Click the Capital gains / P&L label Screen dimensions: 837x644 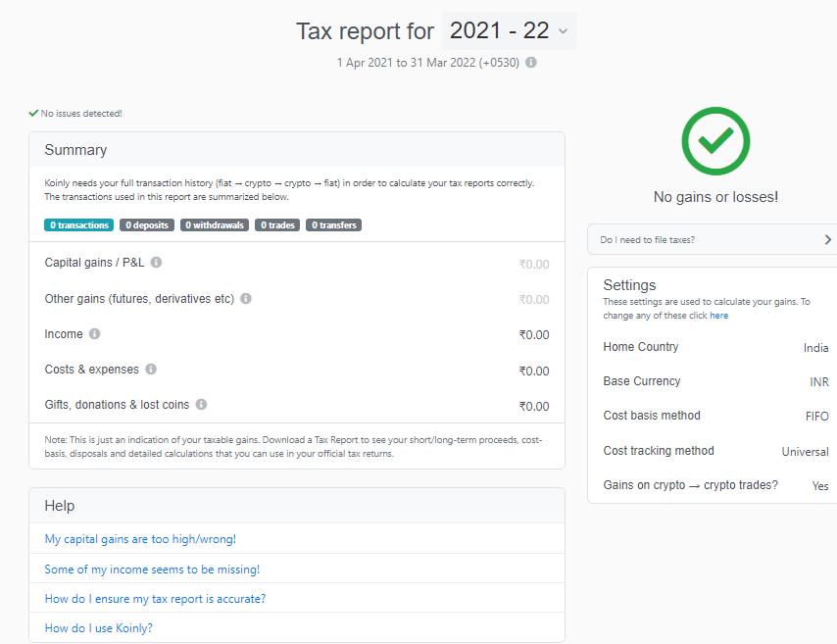94,263
